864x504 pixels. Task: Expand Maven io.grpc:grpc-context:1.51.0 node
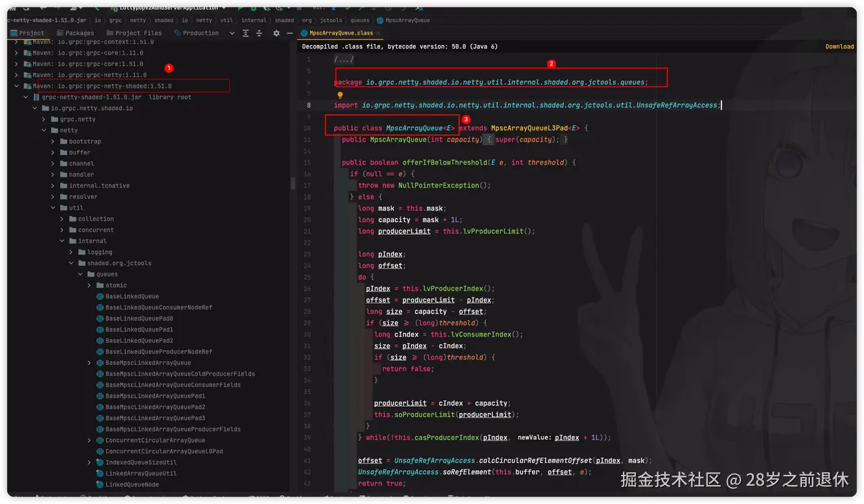click(x=17, y=42)
